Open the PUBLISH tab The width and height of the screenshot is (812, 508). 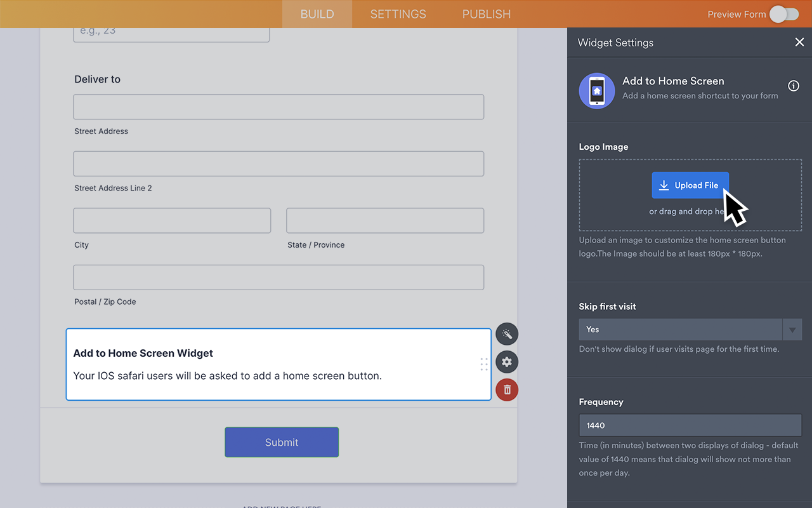tap(486, 14)
